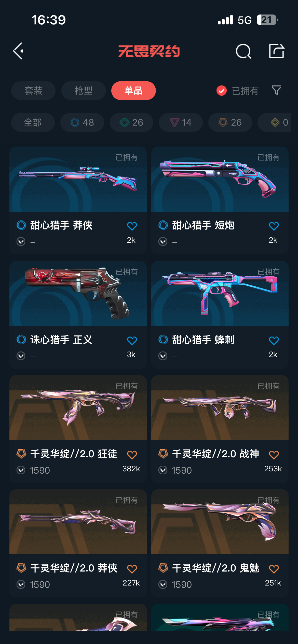Filter by purple tier 14
Screen dimensions: 298x644
click(x=181, y=122)
